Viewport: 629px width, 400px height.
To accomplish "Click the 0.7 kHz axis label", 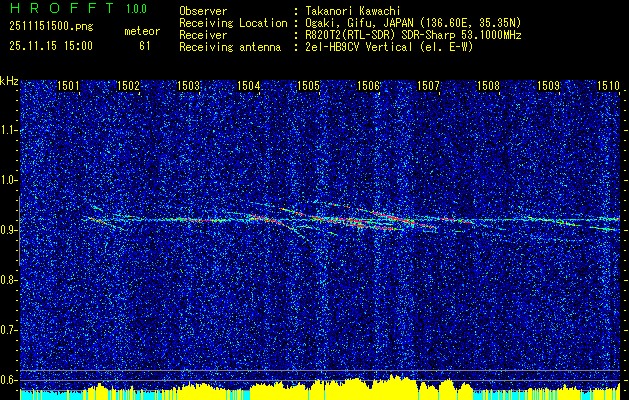I will (x=8, y=330).
